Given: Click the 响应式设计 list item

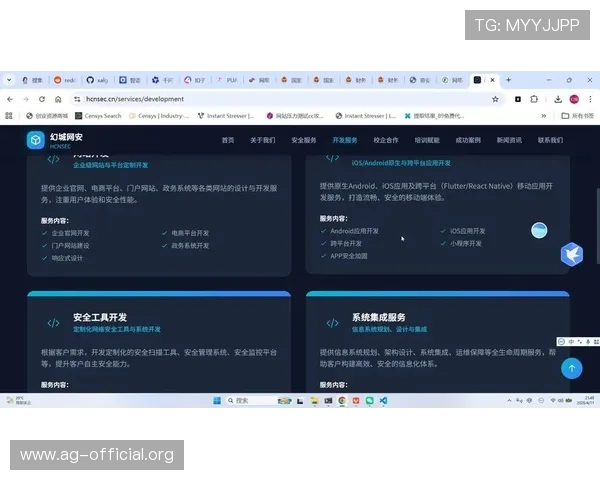Looking at the screenshot, I should click(67, 258).
